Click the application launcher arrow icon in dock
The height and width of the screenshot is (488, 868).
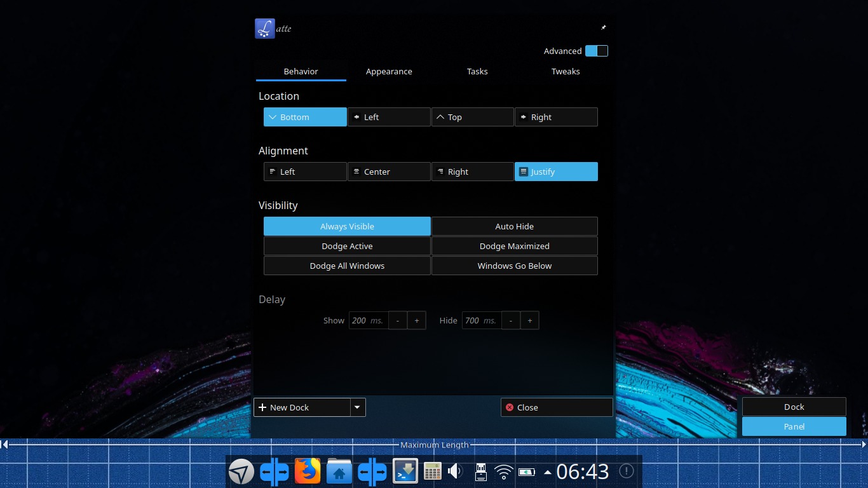point(241,471)
